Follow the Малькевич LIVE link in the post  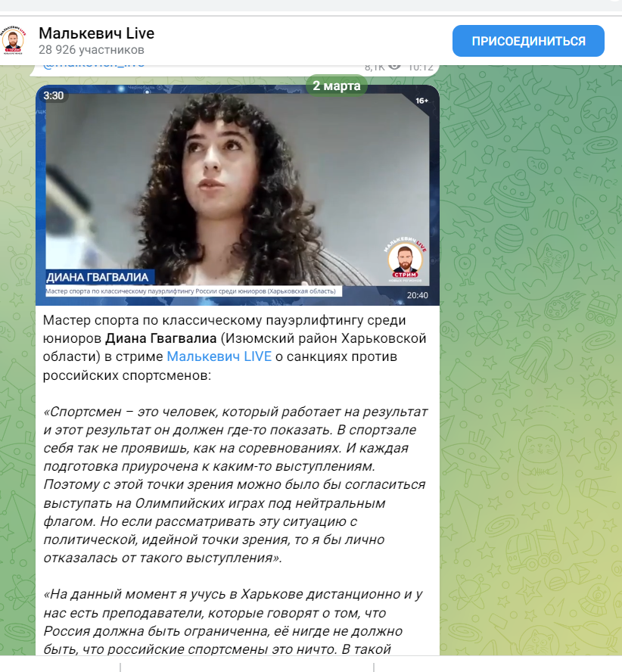(219, 356)
